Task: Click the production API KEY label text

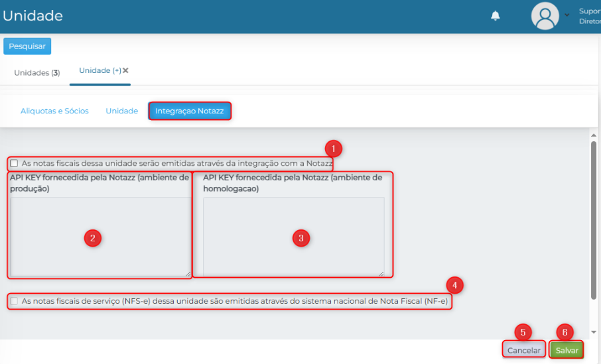Action: (x=100, y=183)
